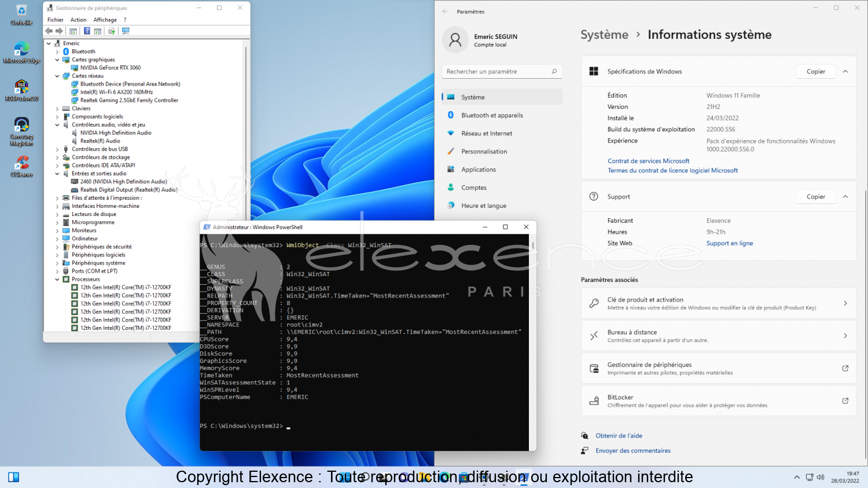The height and width of the screenshot is (488, 868).
Task: Expand the Moniteurs category
Action: 57,230
